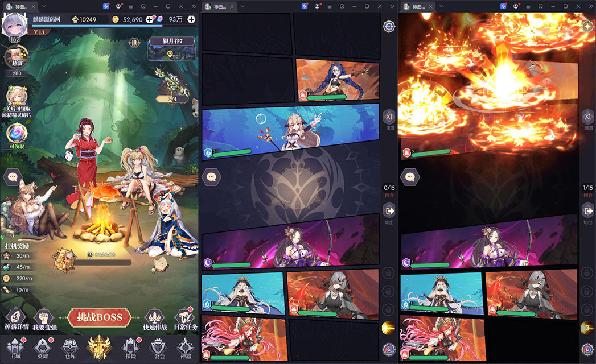Open the 掉落详情 drop details icon

click(x=15, y=317)
